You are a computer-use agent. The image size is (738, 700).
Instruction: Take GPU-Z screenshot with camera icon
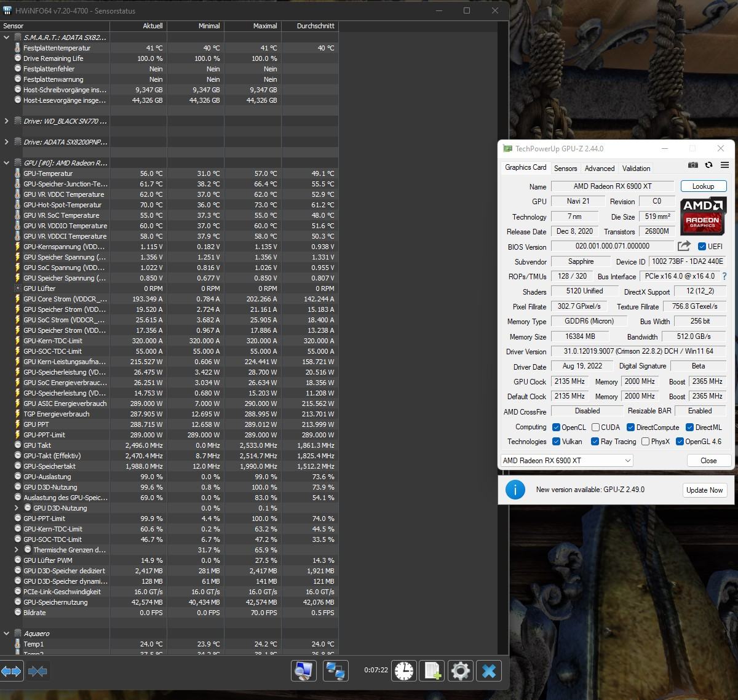[x=693, y=165]
